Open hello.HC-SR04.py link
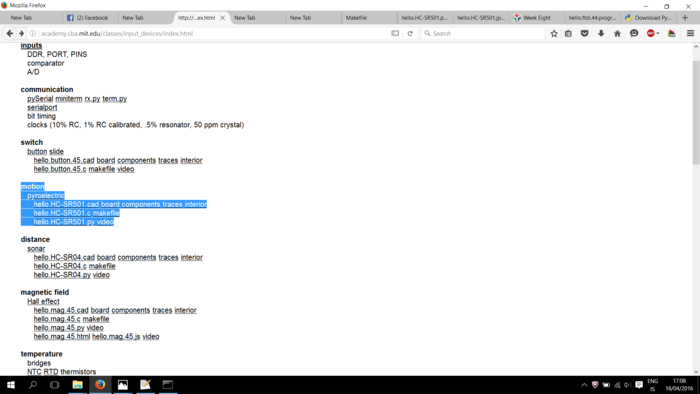The width and height of the screenshot is (700, 394). click(x=62, y=275)
